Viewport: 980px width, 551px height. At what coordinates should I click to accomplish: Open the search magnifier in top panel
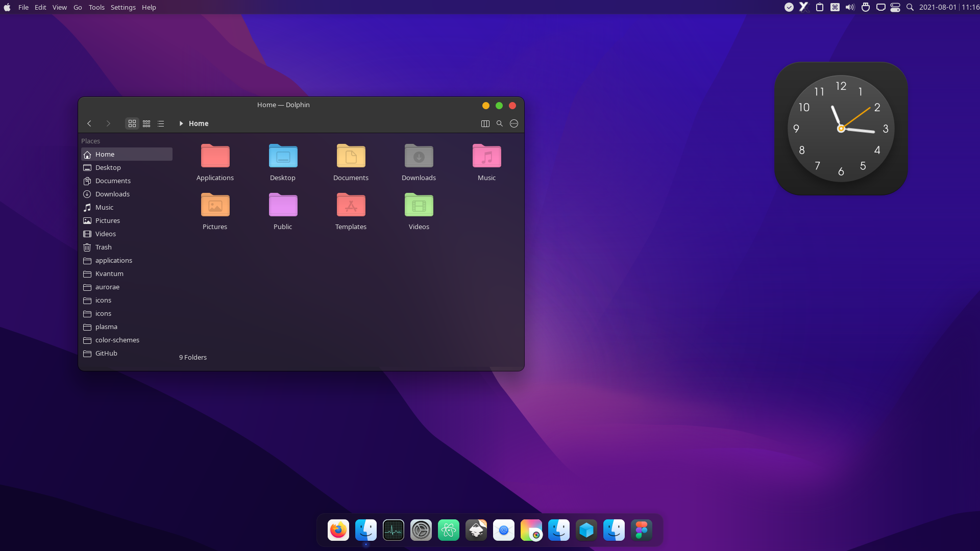pos(910,7)
